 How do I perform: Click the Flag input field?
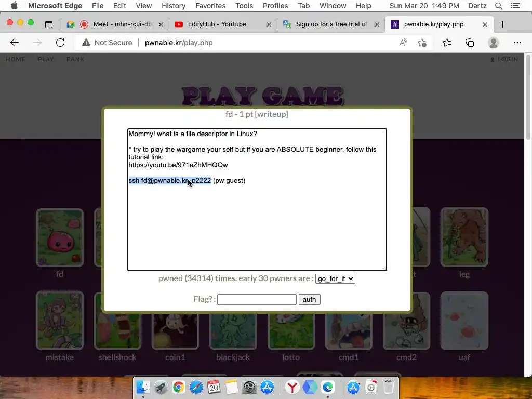coord(257,300)
